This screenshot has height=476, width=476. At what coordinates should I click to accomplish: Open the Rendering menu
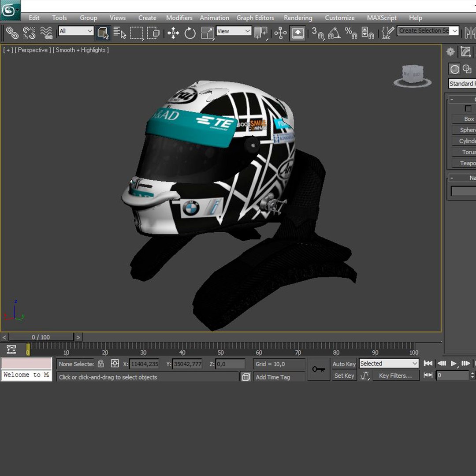point(297,18)
